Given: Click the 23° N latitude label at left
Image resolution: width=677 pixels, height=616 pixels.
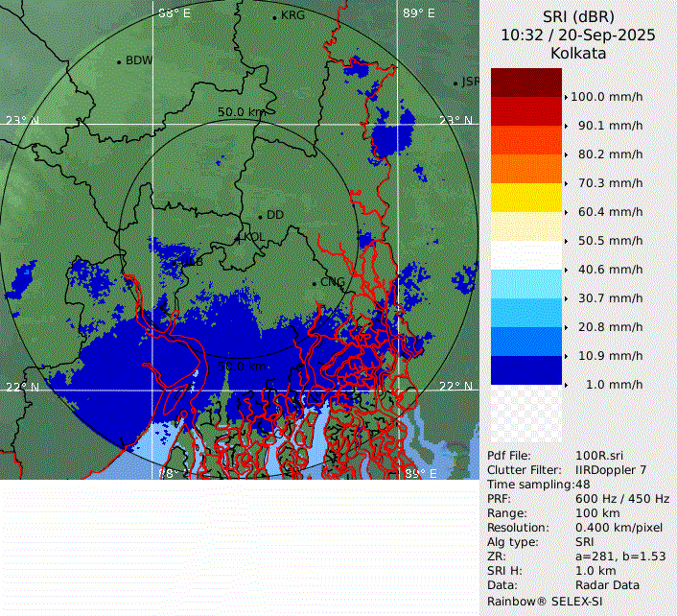Looking at the screenshot, I should (x=22, y=120).
